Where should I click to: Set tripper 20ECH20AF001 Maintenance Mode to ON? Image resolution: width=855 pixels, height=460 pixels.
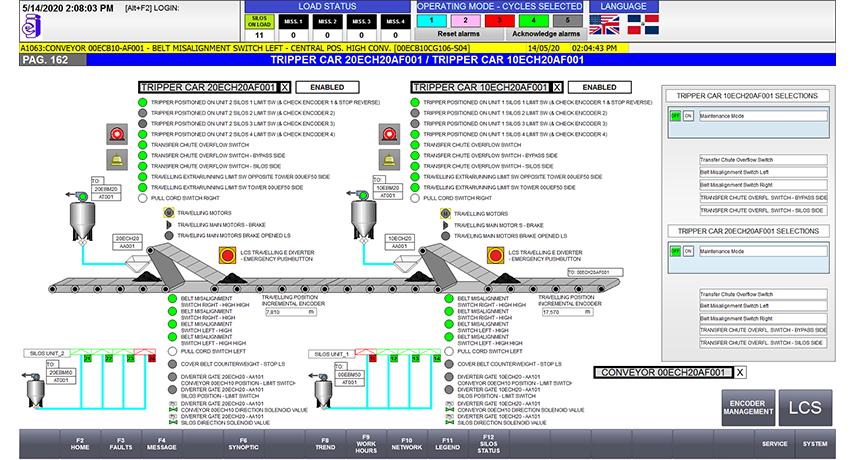[688, 251]
